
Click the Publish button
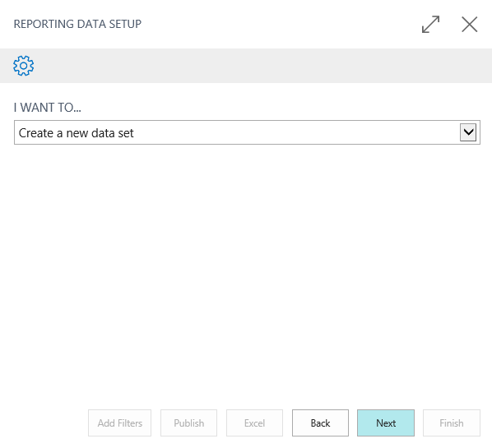188,423
